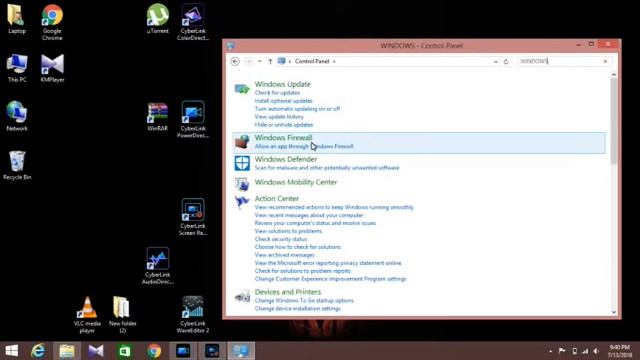Image resolution: width=640 pixels, height=360 pixels.
Task: Open the Devices and Printers heading link
Action: pos(288,292)
